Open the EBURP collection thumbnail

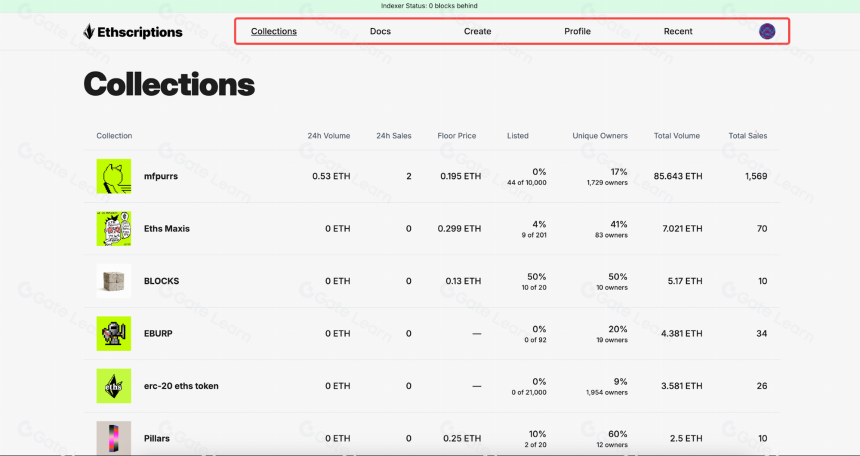pyautogui.click(x=114, y=333)
